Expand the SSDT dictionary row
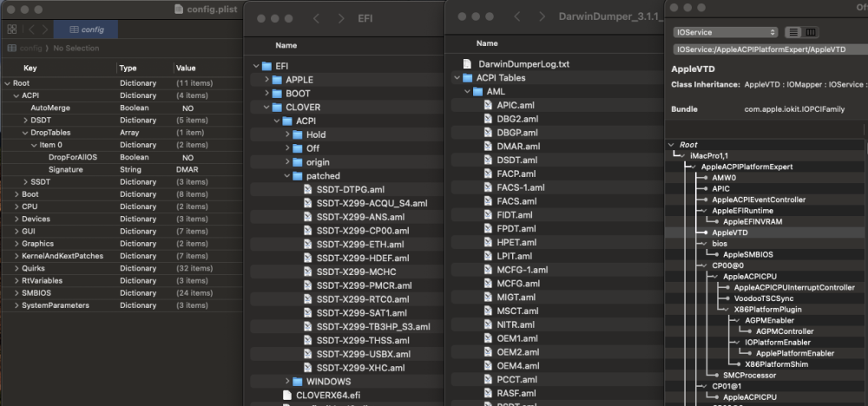 (25, 182)
